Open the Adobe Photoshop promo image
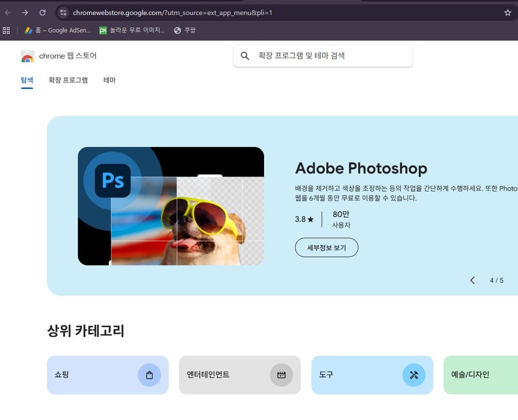 pyautogui.click(x=171, y=206)
